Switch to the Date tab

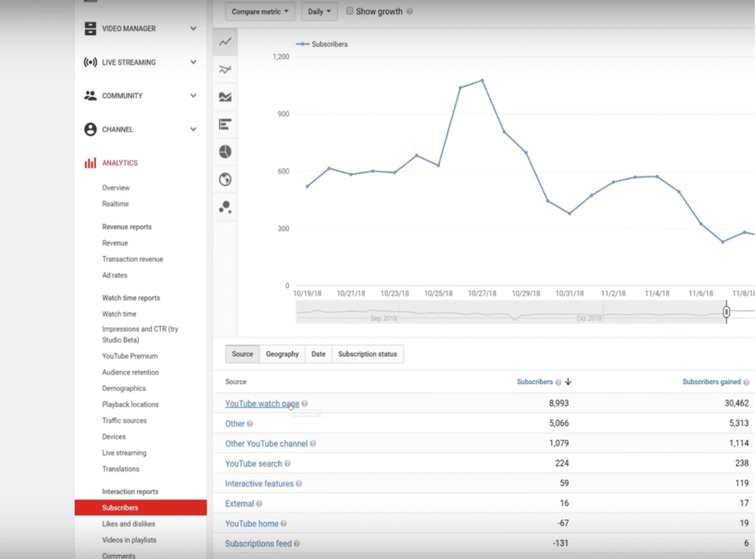coord(318,354)
